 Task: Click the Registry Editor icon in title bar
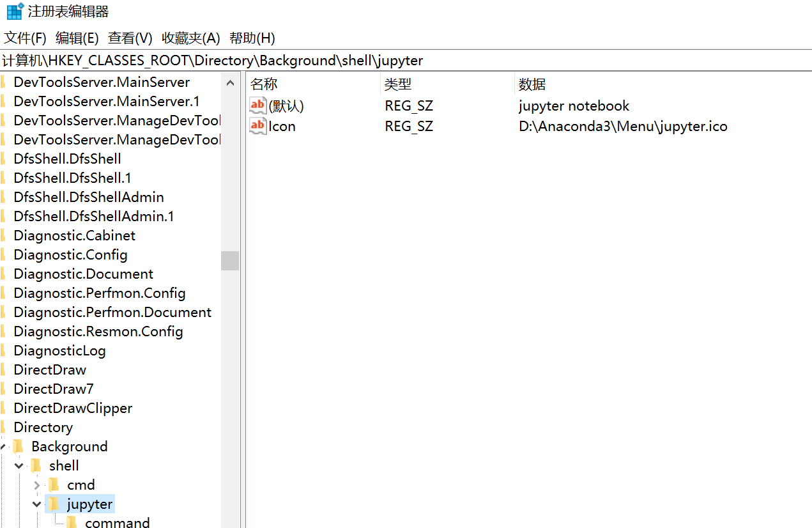pyautogui.click(x=14, y=11)
